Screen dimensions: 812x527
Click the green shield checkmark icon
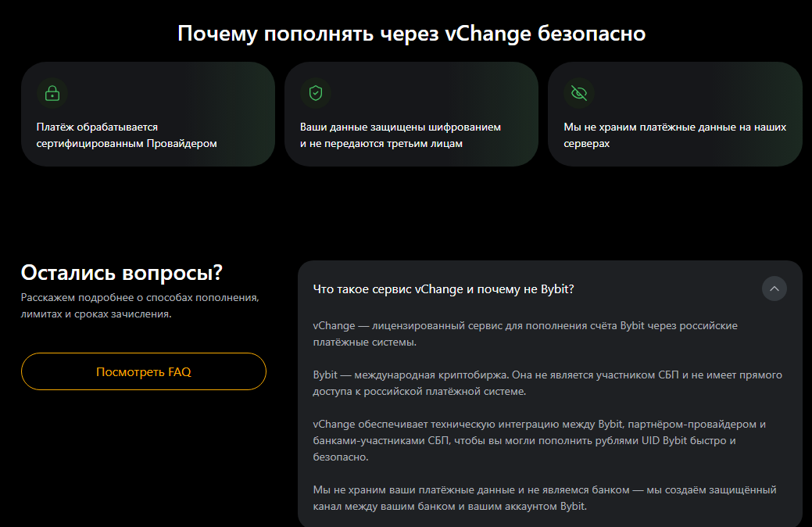(x=316, y=93)
